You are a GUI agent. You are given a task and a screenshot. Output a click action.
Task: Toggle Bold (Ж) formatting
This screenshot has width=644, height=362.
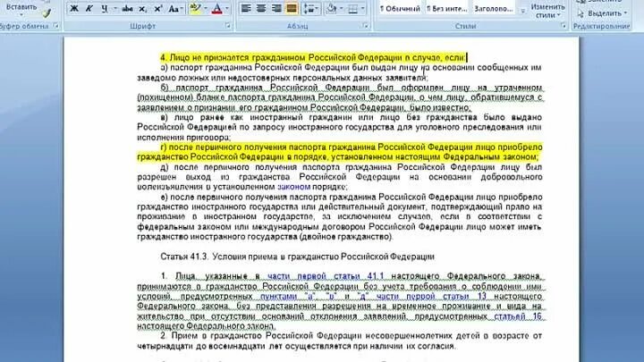74,8
